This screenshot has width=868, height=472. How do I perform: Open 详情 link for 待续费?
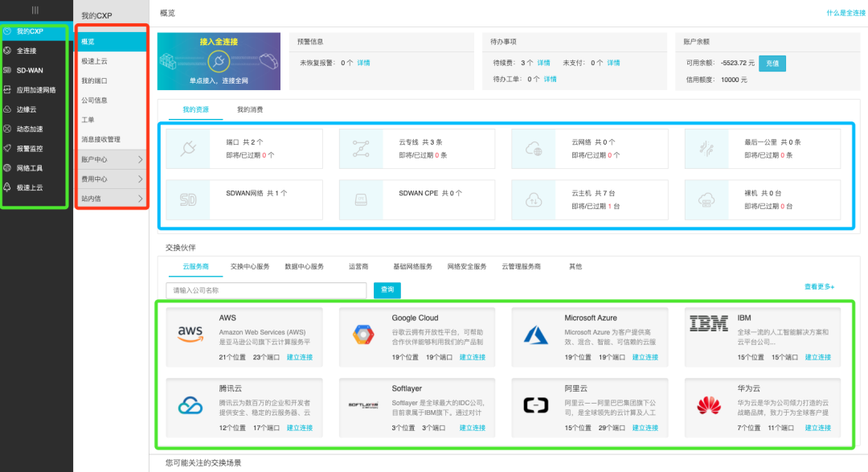click(543, 63)
